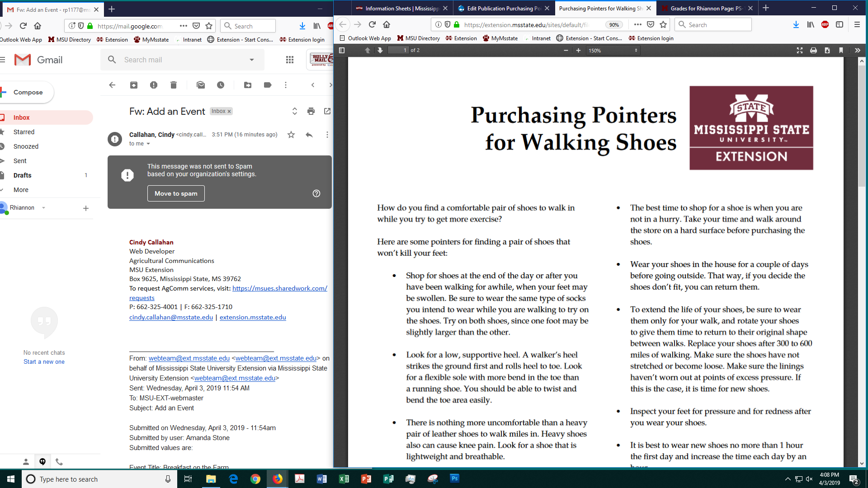The width and height of the screenshot is (868, 488).
Task: Zoom out the PDF with minus
Action: point(566,50)
